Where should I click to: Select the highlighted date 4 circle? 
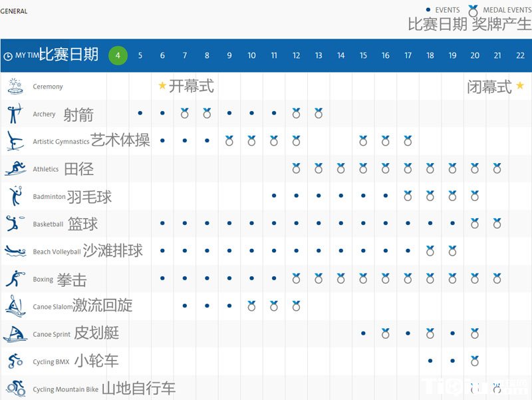pyautogui.click(x=118, y=55)
